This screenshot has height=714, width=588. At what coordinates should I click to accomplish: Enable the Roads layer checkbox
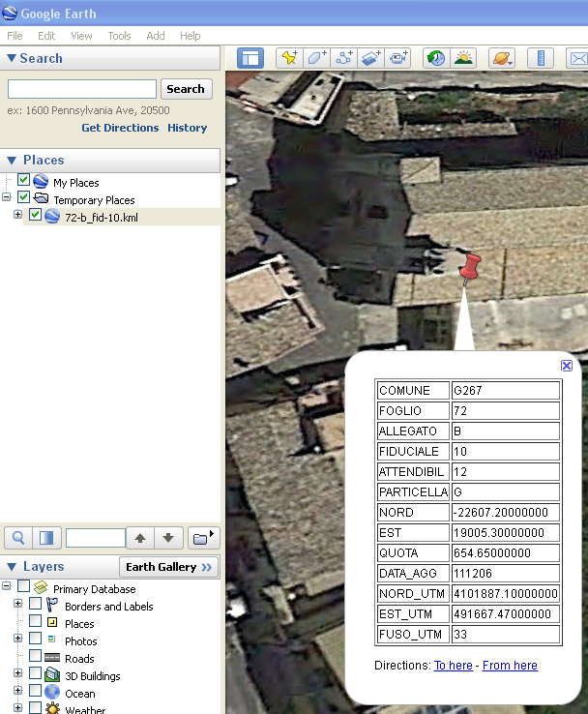36,658
